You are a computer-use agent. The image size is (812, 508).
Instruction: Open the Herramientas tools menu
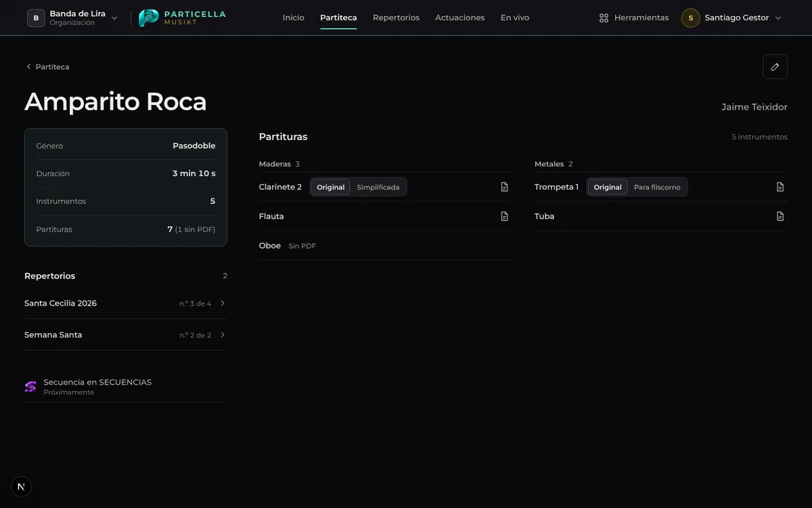point(634,18)
